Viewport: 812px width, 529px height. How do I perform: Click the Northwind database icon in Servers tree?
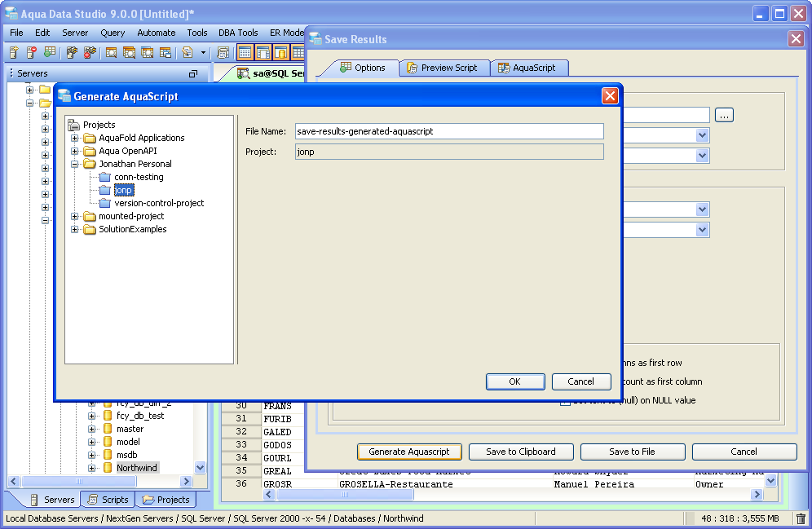[108, 467]
